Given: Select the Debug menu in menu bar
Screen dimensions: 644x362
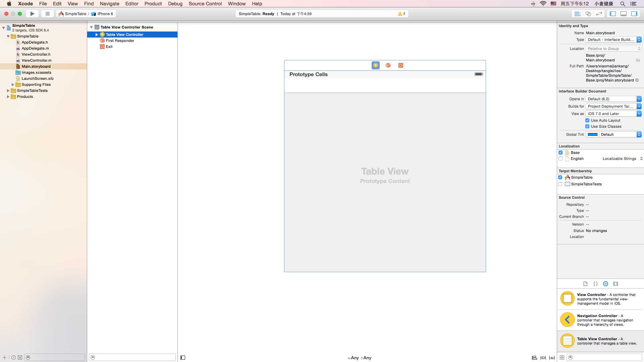Looking at the screenshot, I should (x=175, y=4).
